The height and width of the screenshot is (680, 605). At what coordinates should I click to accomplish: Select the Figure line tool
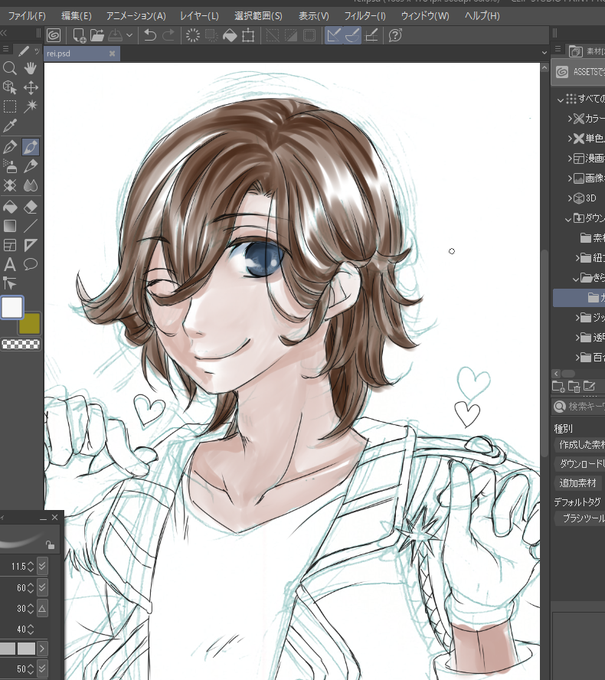click(x=30, y=226)
